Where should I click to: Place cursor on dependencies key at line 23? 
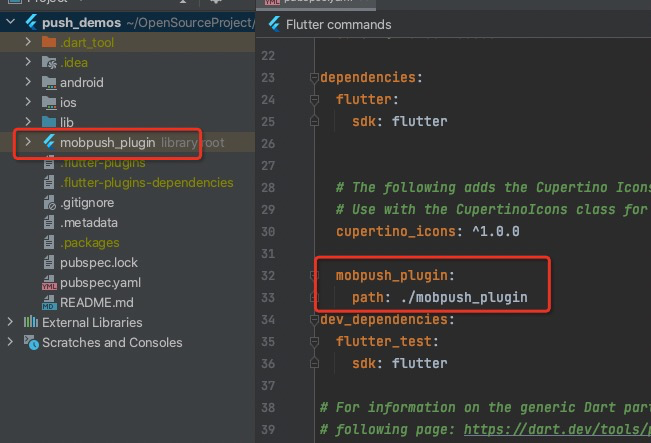tap(368, 77)
